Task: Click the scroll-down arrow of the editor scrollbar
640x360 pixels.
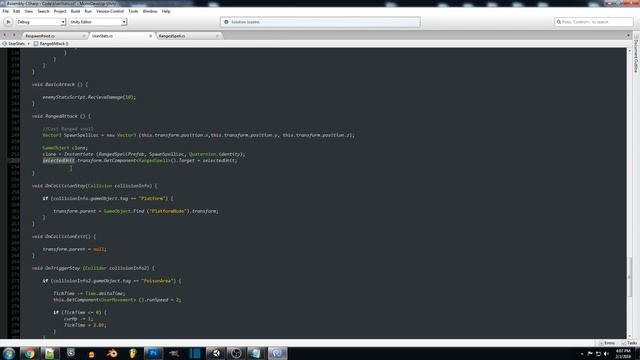Action: [629, 336]
